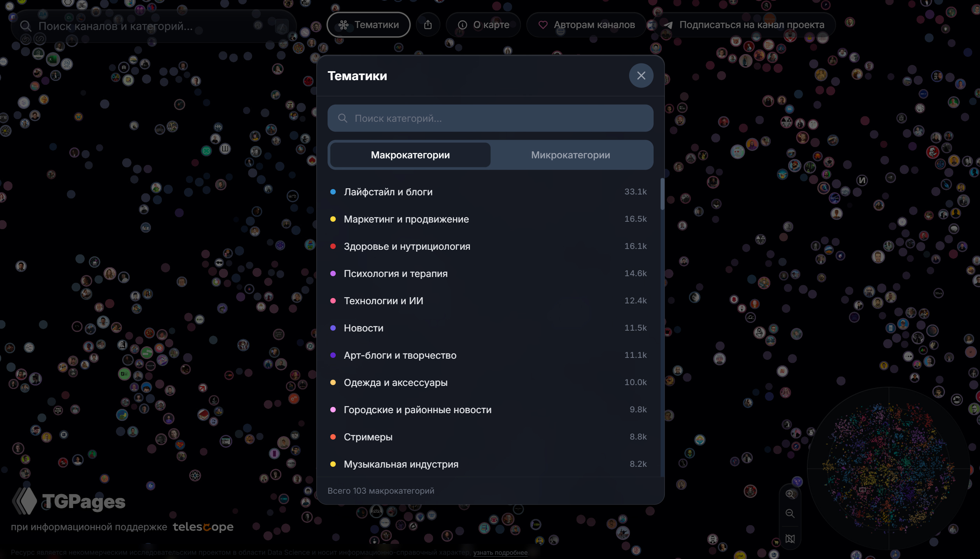Select the Технологии и ИИ category
This screenshot has height=559, width=980.
383,301
